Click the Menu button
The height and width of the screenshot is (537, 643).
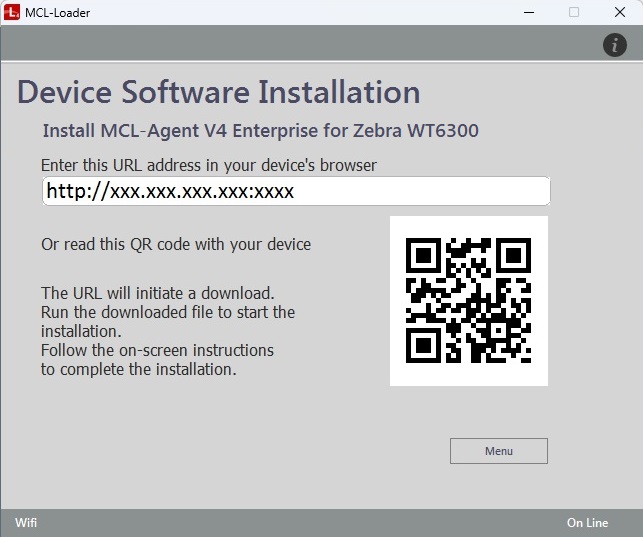point(499,451)
